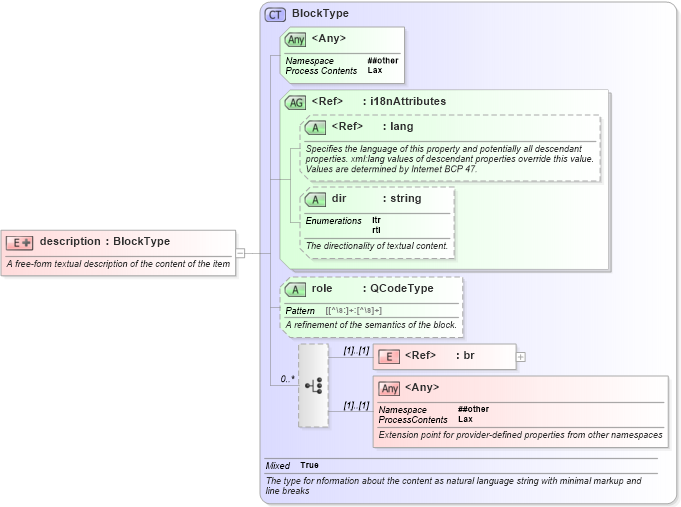Click the 'Enumerations' label in the dir box
The image size is (681, 507).
pos(333,221)
